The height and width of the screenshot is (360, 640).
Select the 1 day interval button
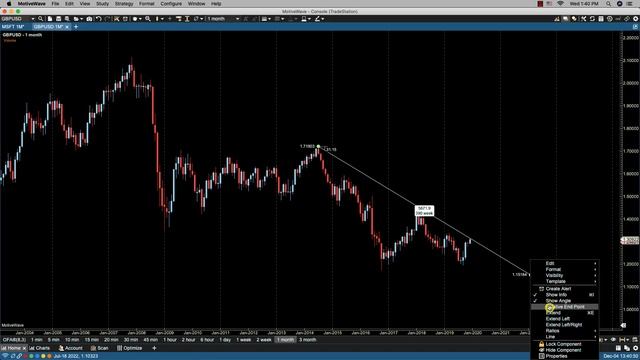click(x=225, y=340)
